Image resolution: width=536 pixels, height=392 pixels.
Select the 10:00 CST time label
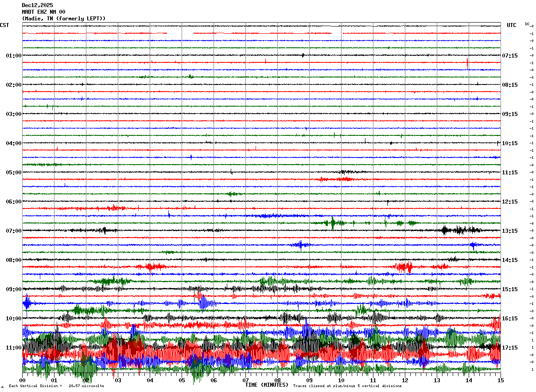[x=14, y=319]
